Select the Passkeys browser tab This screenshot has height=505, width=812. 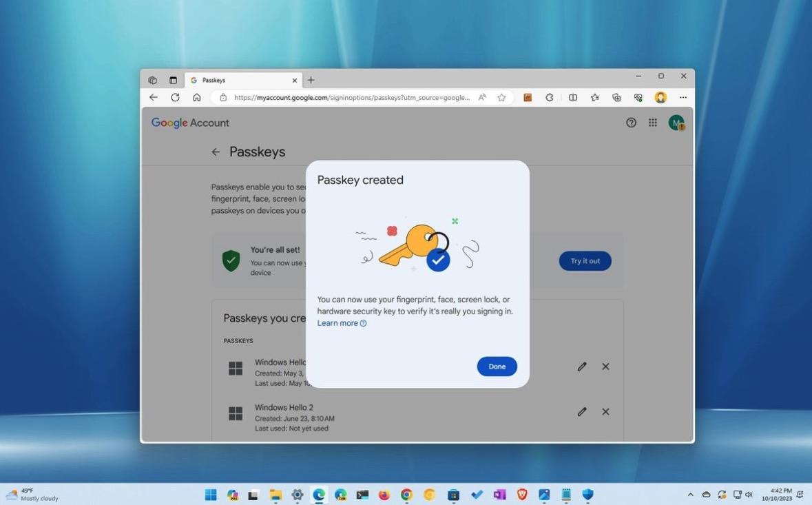243,81
